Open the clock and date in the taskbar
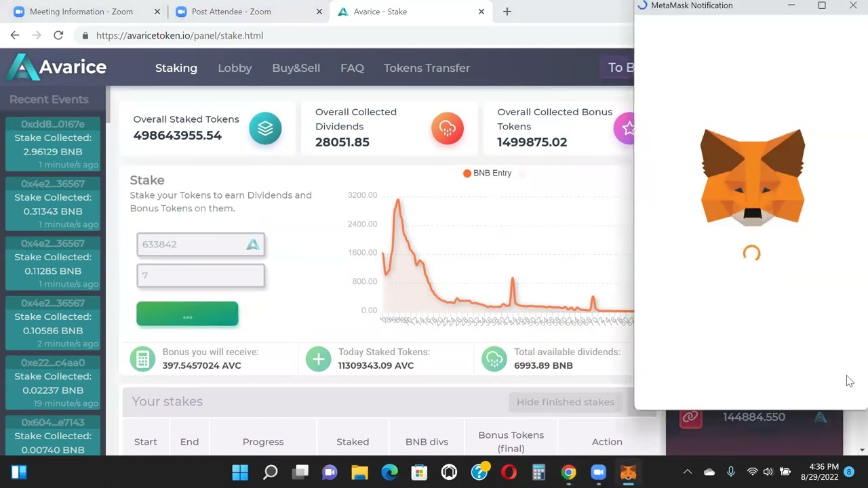Image resolution: width=868 pixels, height=488 pixels. (820, 472)
